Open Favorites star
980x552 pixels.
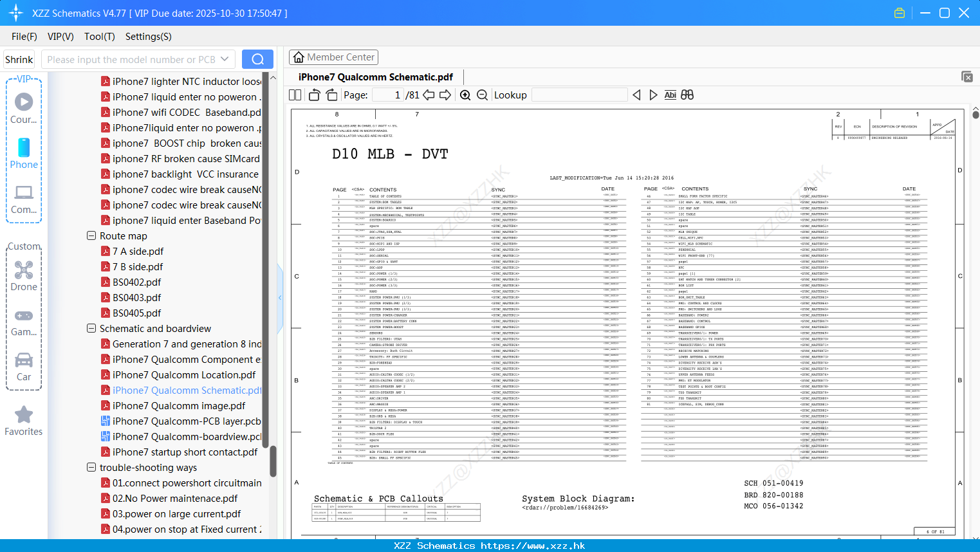[x=24, y=421]
